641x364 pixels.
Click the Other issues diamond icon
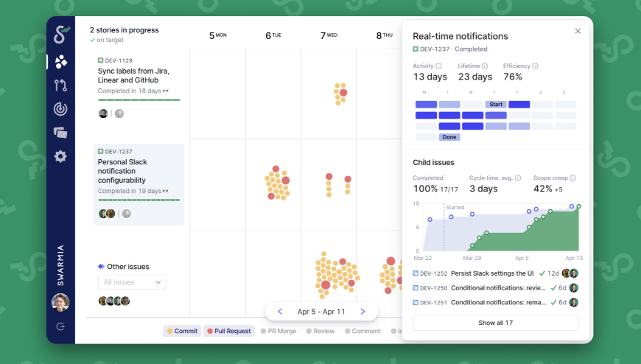point(102,267)
